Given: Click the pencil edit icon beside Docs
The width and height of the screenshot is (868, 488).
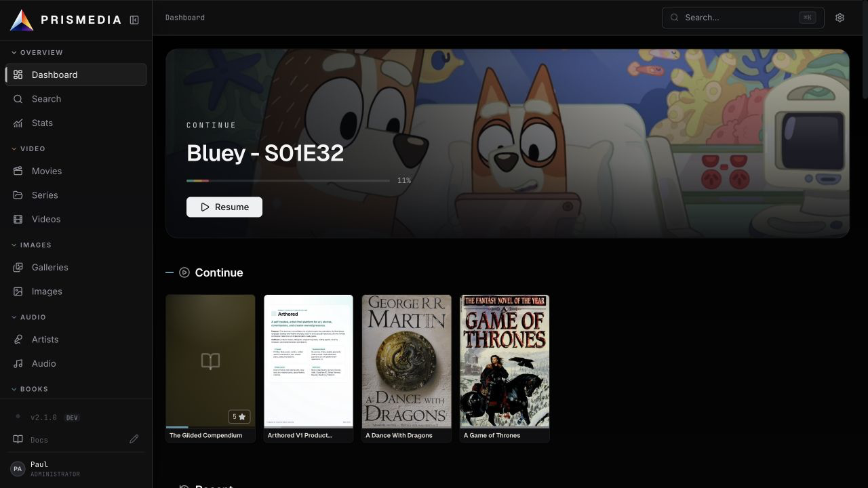Looking at the screenshot, I should [x=134, y=439].
